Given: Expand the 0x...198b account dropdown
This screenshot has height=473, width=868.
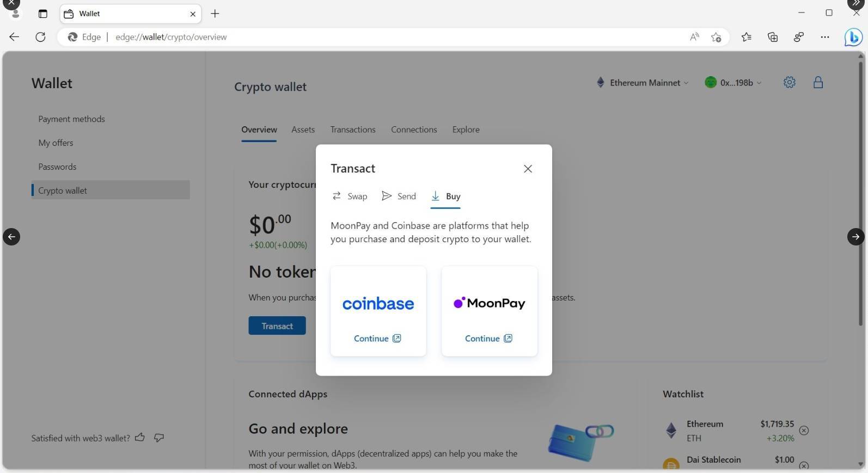Looking at the screenshot, I should point(733,83).
